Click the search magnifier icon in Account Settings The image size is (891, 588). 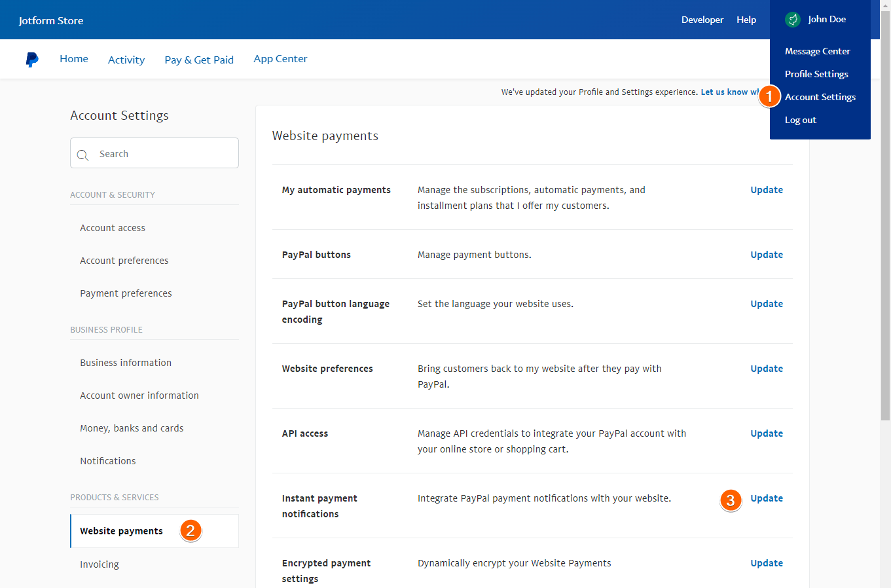click(x=83, y=155)
